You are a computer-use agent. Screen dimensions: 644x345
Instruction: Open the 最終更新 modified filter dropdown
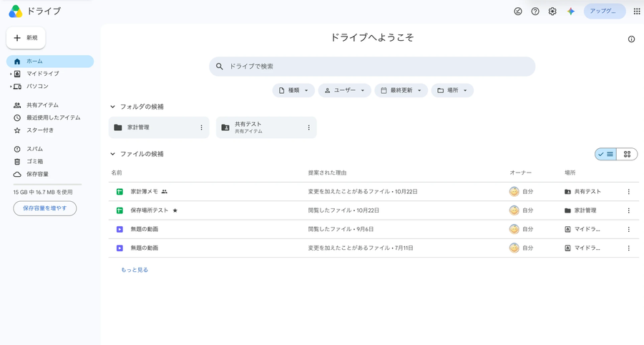[x=401, y=90]
